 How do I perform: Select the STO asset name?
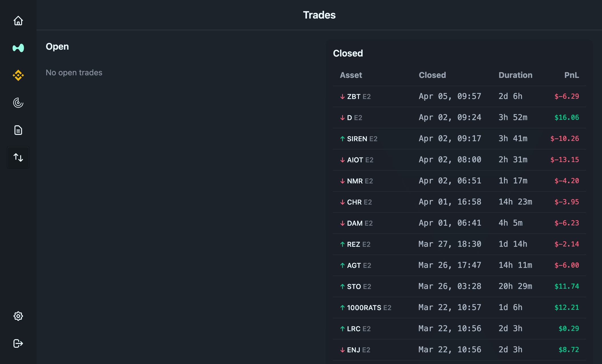354,287
